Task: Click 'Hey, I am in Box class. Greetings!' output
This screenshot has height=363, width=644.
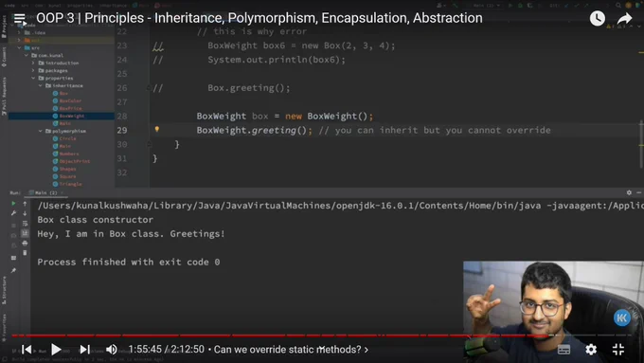Action: point(131,234)
